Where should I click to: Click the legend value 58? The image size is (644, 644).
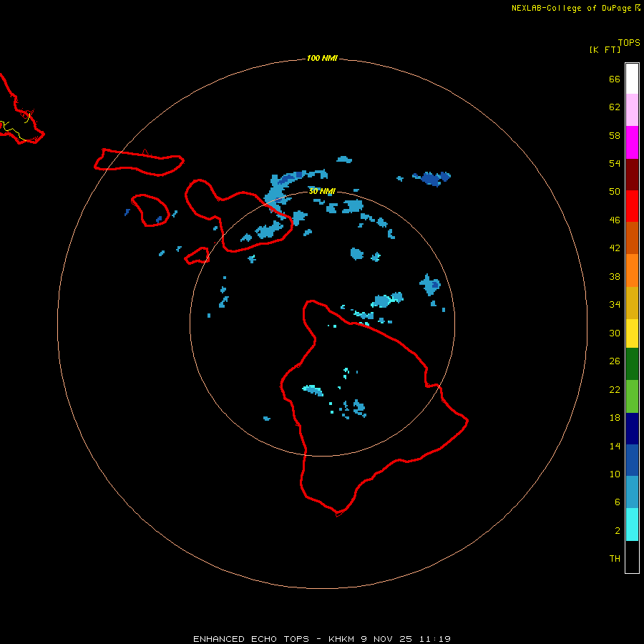tap(615, 135)
